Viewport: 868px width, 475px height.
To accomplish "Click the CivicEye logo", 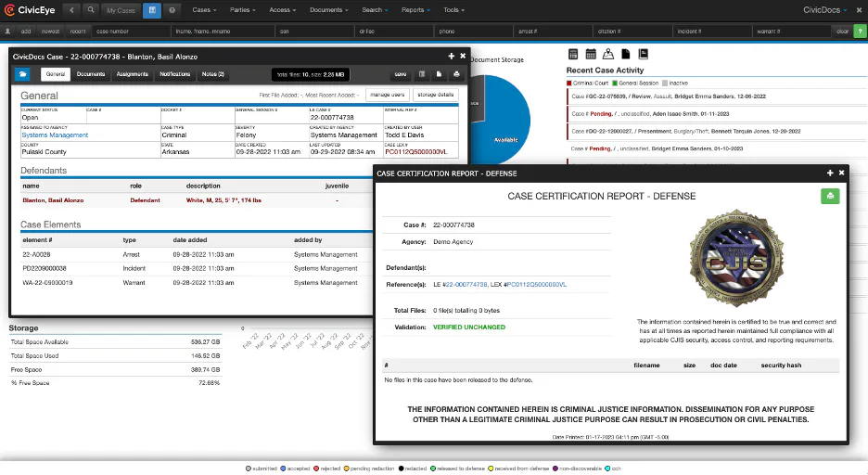I will pyautogui.click(x=30, y=10).
